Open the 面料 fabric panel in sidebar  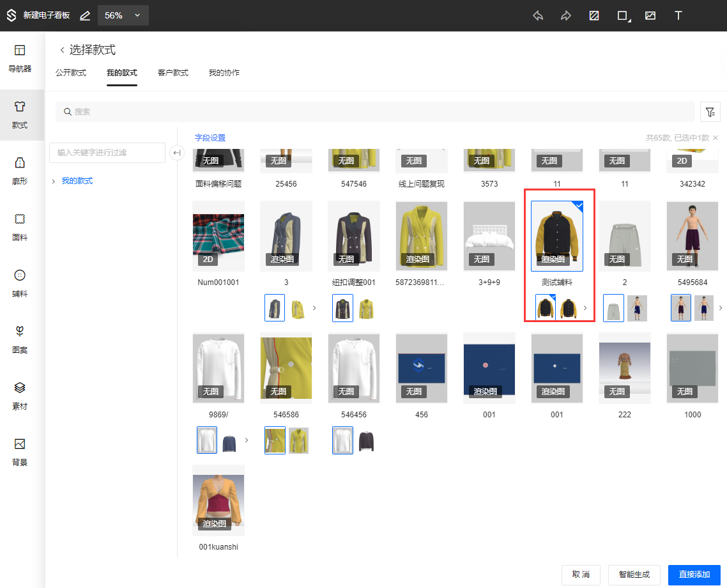coord(20,227)
